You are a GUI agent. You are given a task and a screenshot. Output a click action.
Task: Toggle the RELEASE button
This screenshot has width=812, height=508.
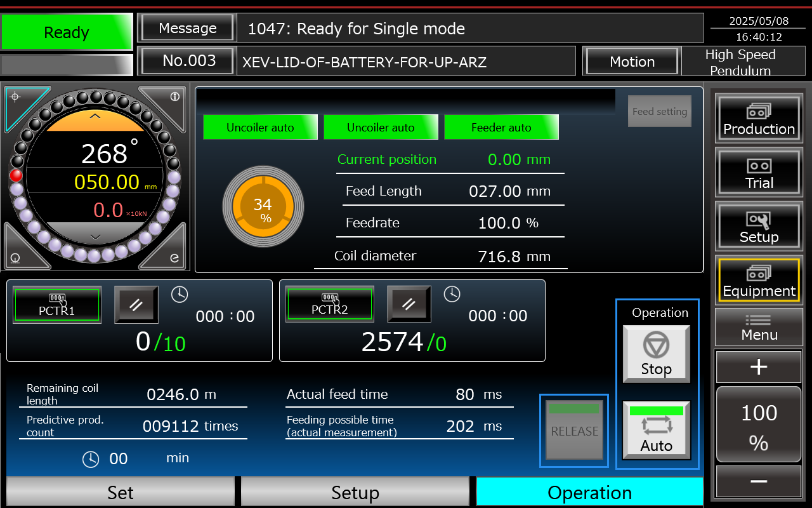(574, 430)
